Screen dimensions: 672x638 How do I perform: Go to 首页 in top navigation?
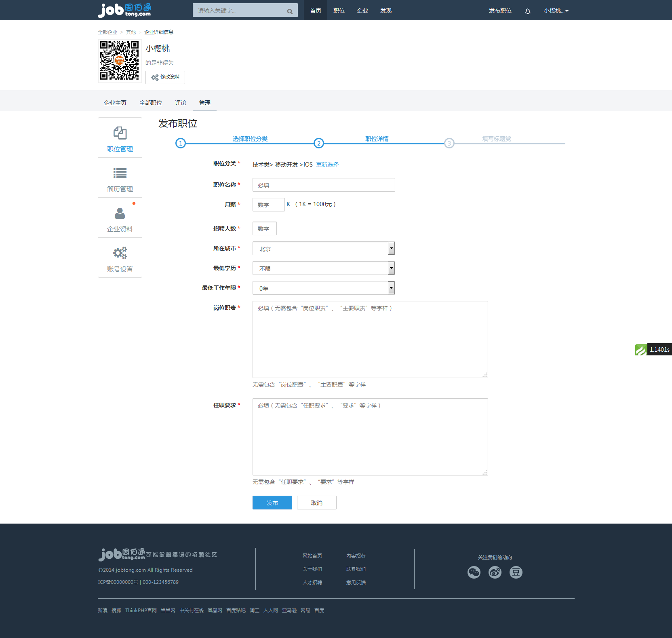tap(316, 11)
